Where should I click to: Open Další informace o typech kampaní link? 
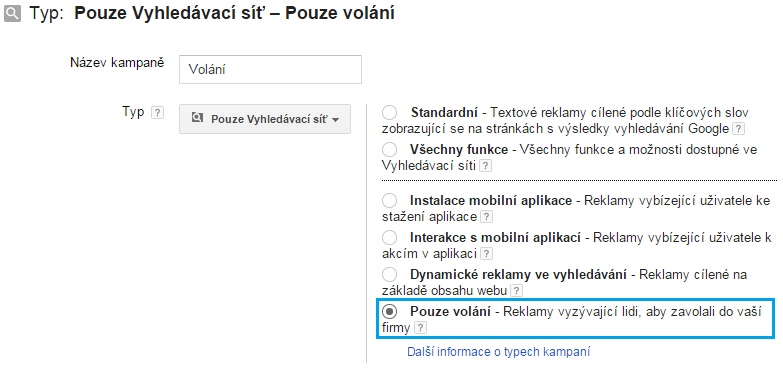[498, 352]
